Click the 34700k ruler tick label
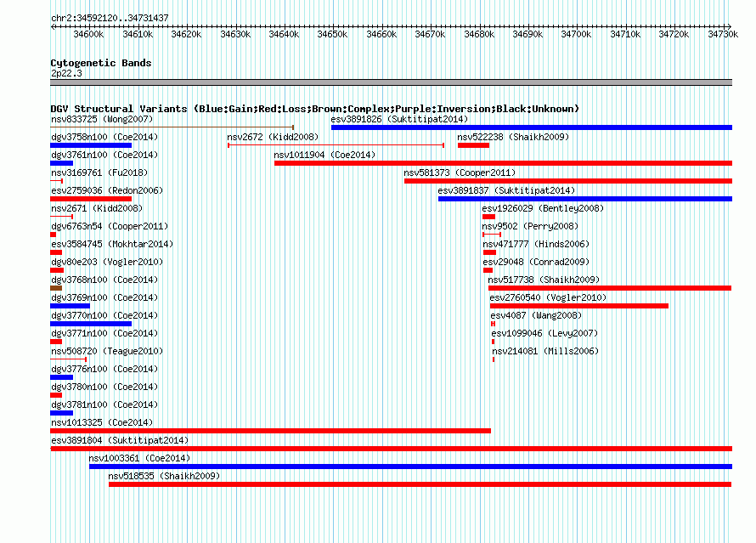Viewport: 756px width, 543px height. [576, 34]
